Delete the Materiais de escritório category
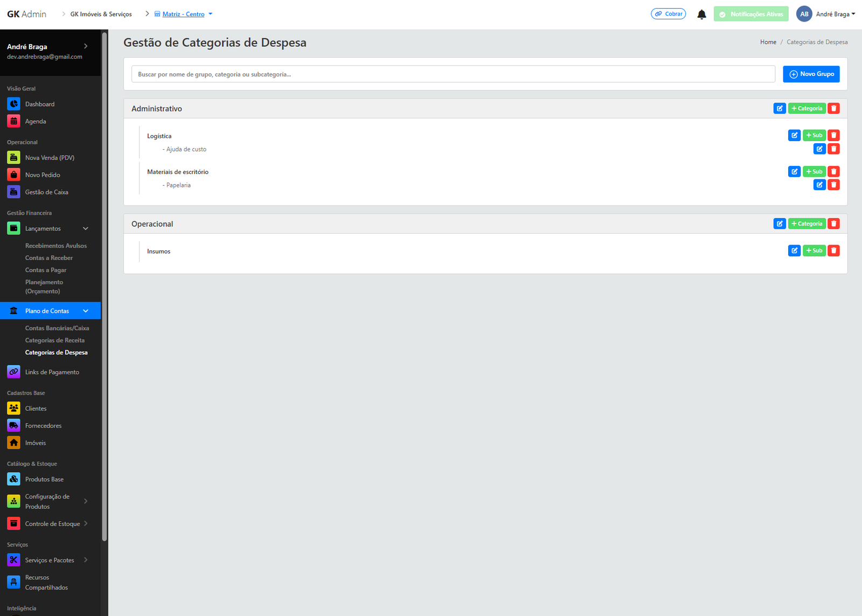Viewport: 862px width, 616px height. click(x=833, y=171)
